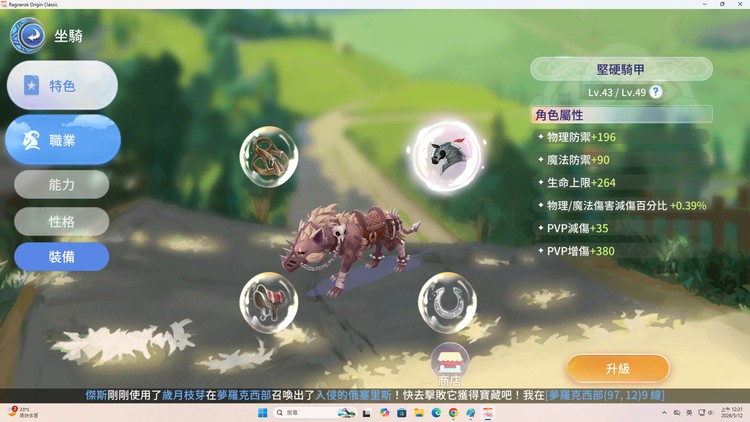This screenshot has width=750, height=422.
Task: Click the 角色屬性 header
Action: (621, 115)
